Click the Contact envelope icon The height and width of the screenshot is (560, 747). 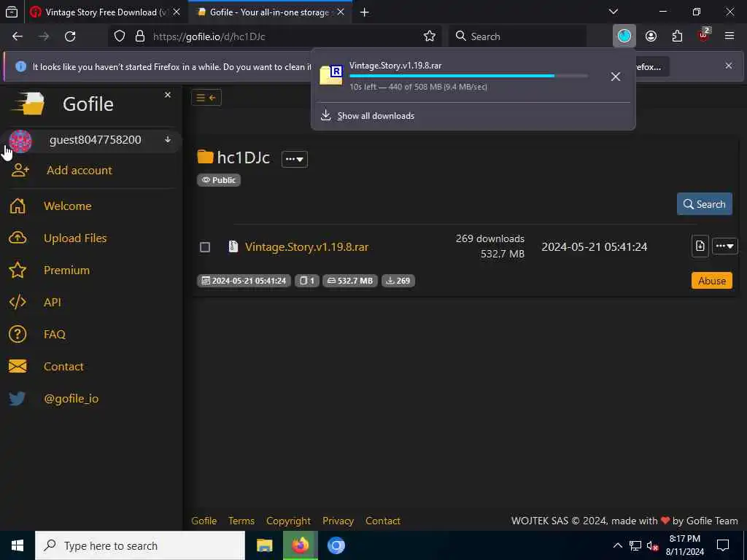coord(18,366)
